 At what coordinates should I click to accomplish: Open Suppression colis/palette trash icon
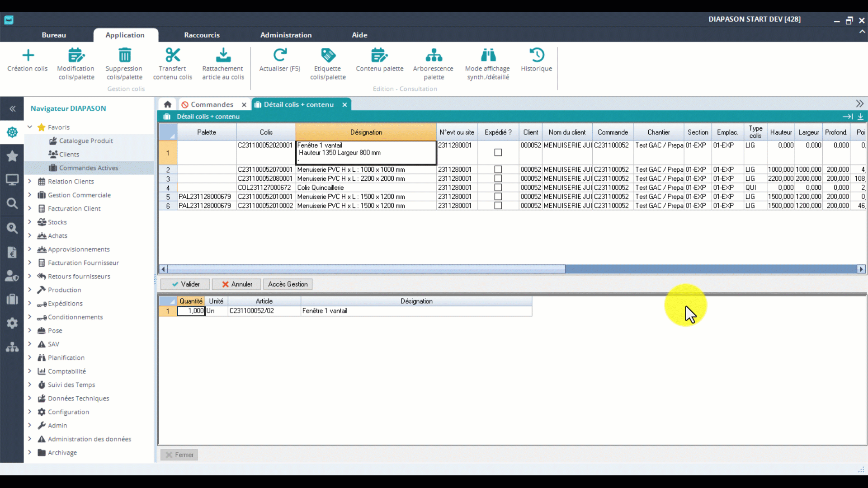tap(124, 56)
